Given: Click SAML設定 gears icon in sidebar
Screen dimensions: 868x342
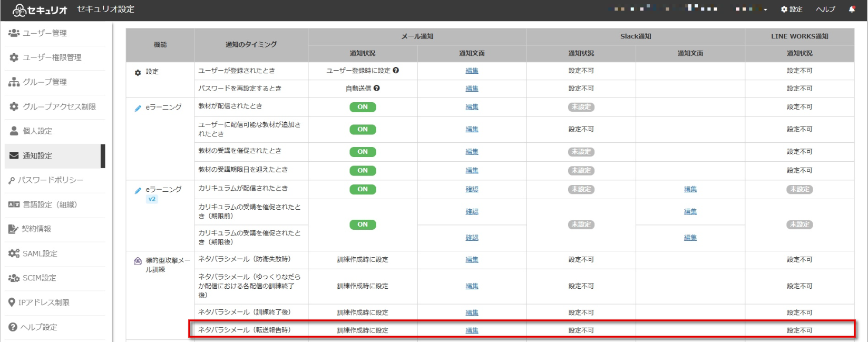Looking at the screenshot, I should coord(14,253).
